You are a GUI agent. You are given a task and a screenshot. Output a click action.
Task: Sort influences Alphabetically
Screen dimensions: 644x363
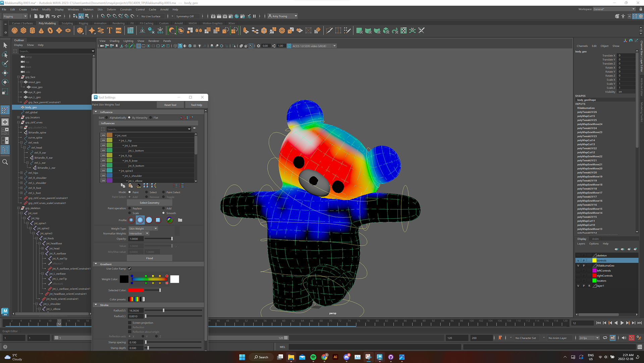pos(107,118)
